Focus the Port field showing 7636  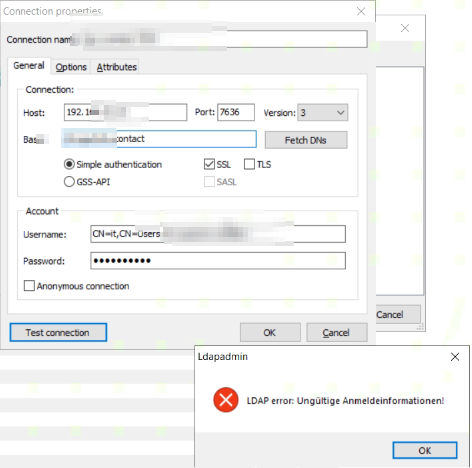[x=236, y=112]
